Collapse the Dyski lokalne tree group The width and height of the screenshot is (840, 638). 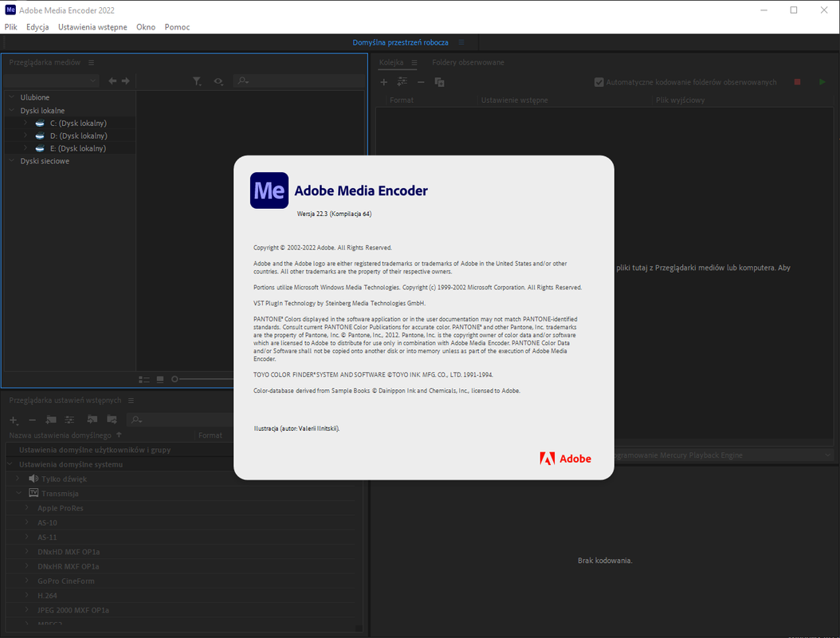pyautogui.click(x=11, y=110)
